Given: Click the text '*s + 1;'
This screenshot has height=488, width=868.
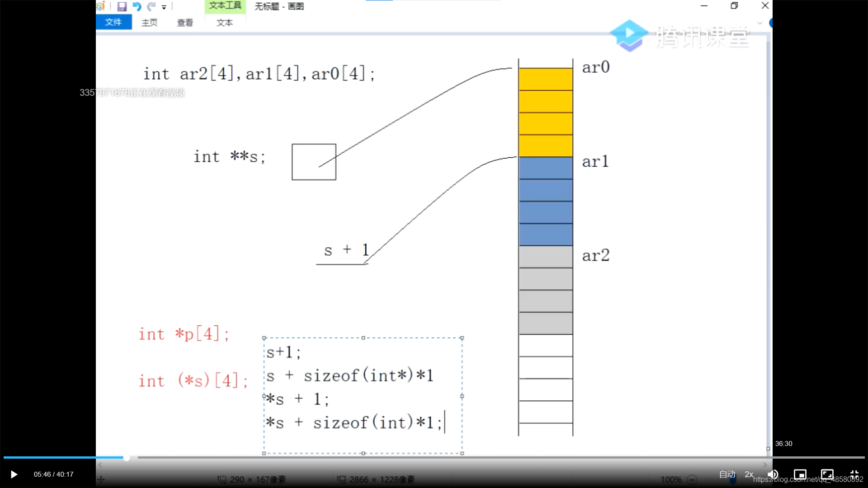Looking at the screenshot, I should tap(297, 399).
